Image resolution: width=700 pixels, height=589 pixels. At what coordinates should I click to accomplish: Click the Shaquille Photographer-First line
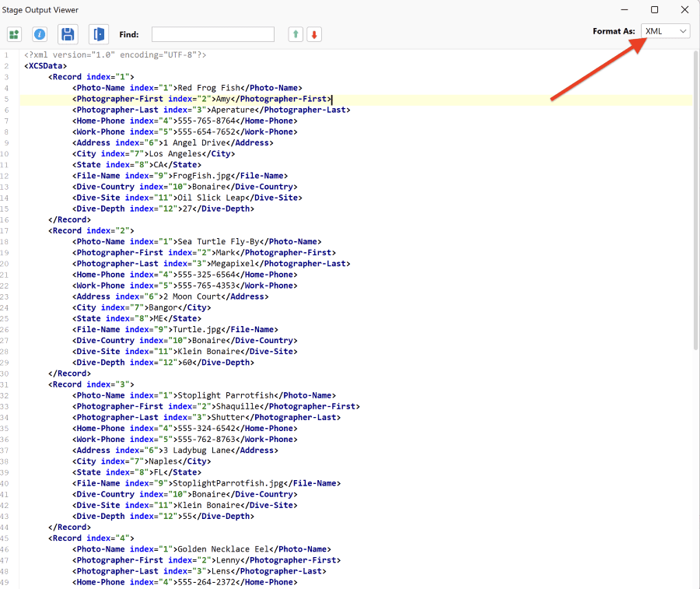click(216, 406)
